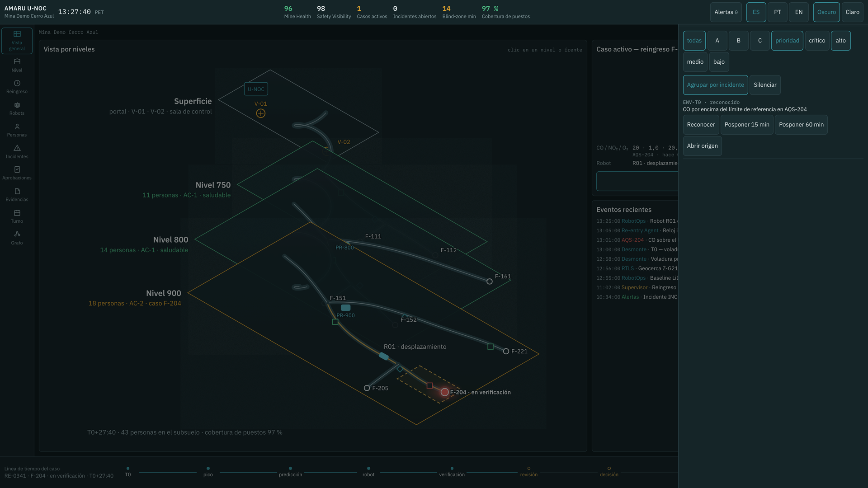Click the F-204 red face marker
The image size is (868, 488).
pyautogui.click(x=445, y=392)
